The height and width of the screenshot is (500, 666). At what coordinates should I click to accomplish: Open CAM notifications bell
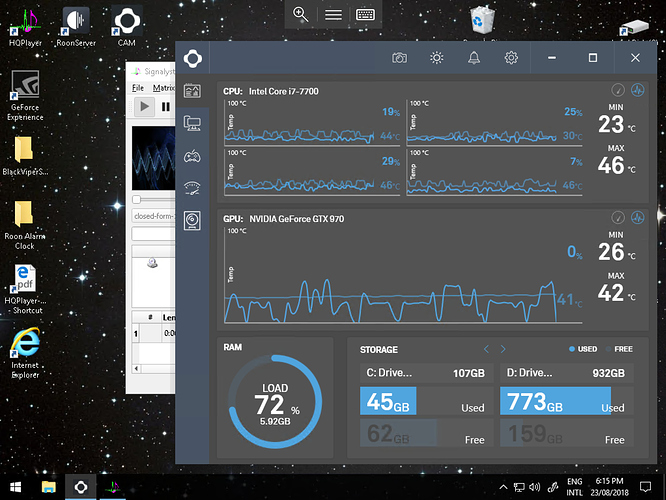(x=474, y=58)
